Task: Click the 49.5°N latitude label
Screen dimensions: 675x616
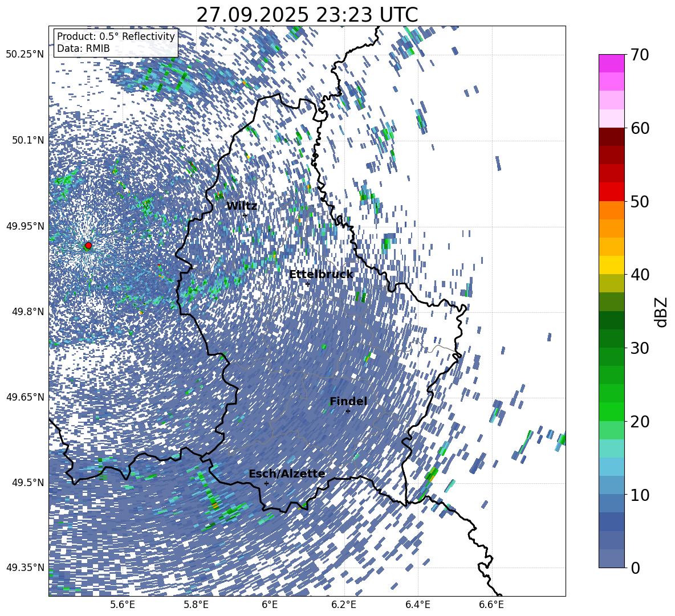Action: [27, 482]
